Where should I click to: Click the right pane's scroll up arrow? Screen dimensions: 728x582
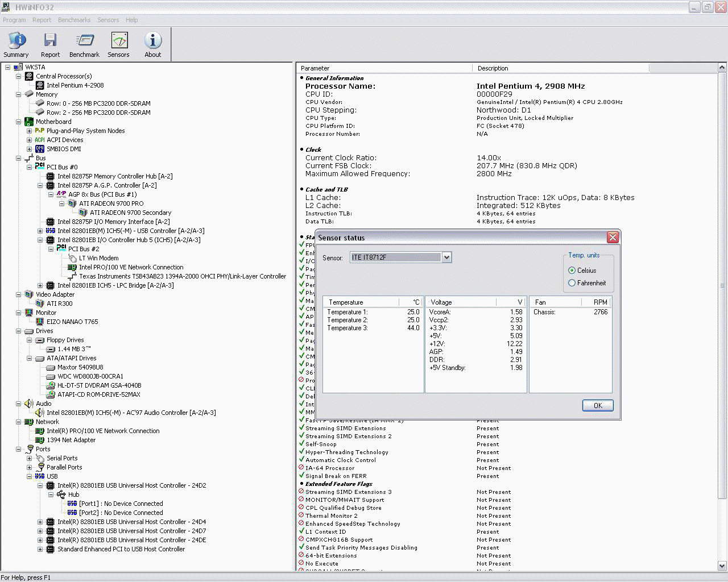tap(722, 68)
